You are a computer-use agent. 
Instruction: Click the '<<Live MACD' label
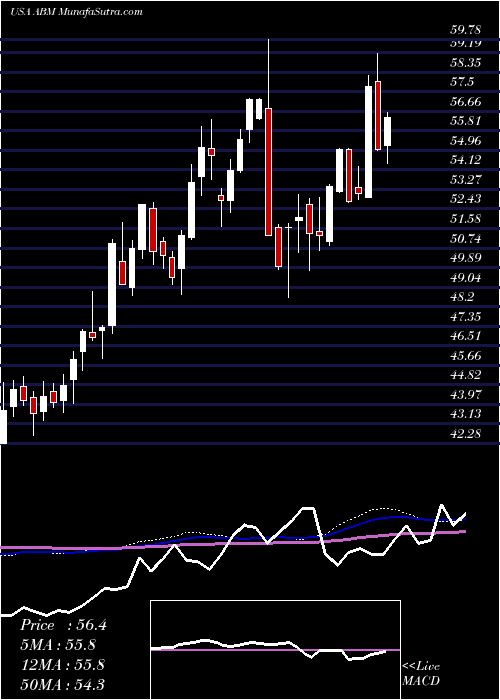pyautogui.click(x=421, y=674)
